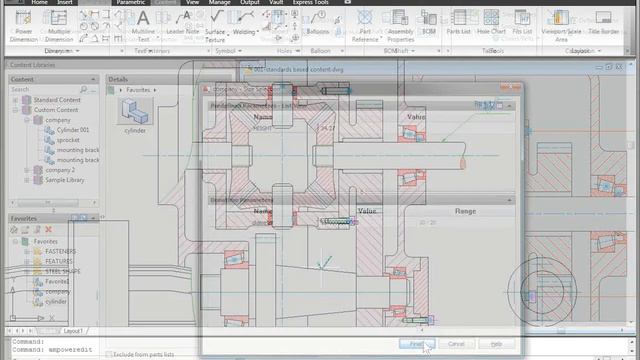Click the Help button in dialog
640x360 pixels.
(x=496, y=344)
